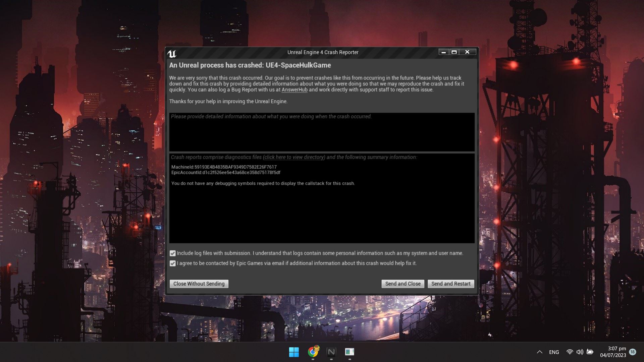Click the Unreal Engine logo icon

pyautogui.click(x=172, y=53)
